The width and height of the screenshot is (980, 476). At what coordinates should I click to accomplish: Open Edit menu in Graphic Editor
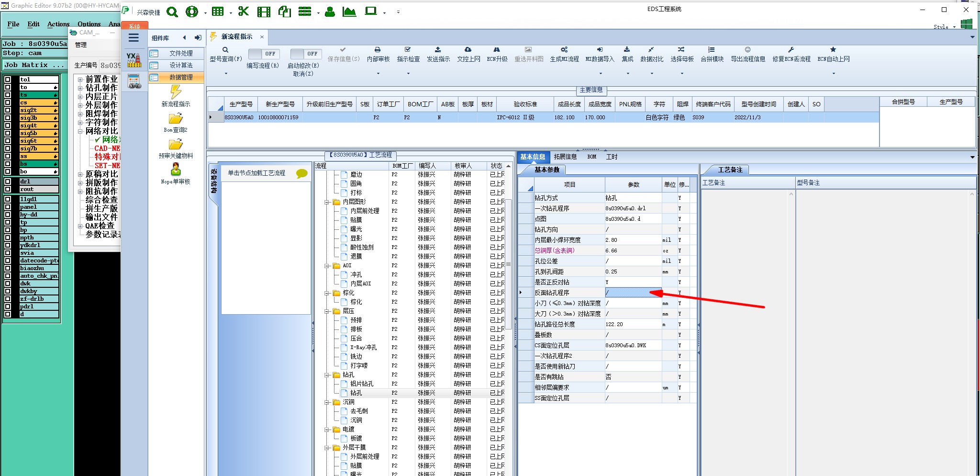coord(33,24)
